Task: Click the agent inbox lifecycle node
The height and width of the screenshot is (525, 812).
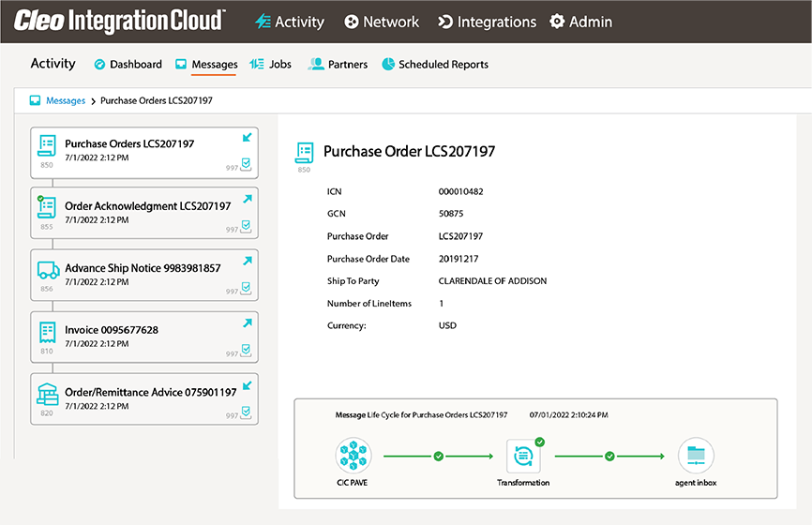Action: [x=696, y=455]
